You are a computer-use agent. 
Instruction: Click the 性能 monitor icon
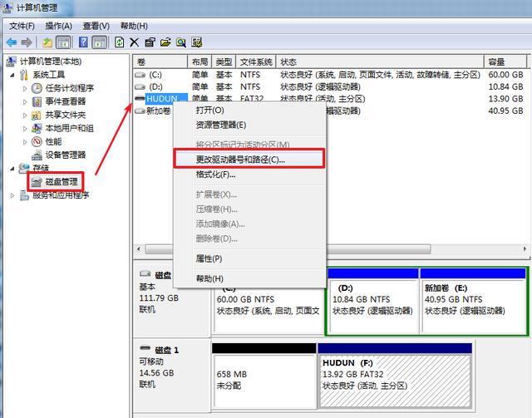[x=37, y=141]
